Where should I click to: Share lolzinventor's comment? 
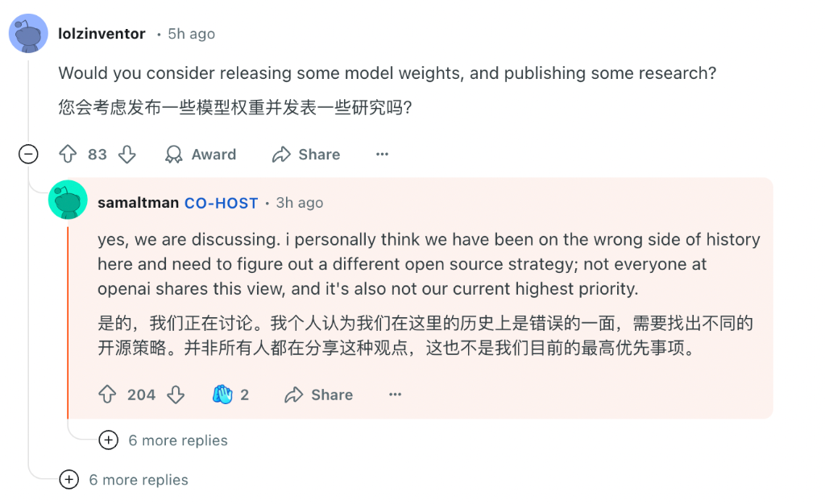[x=305, y=154]
